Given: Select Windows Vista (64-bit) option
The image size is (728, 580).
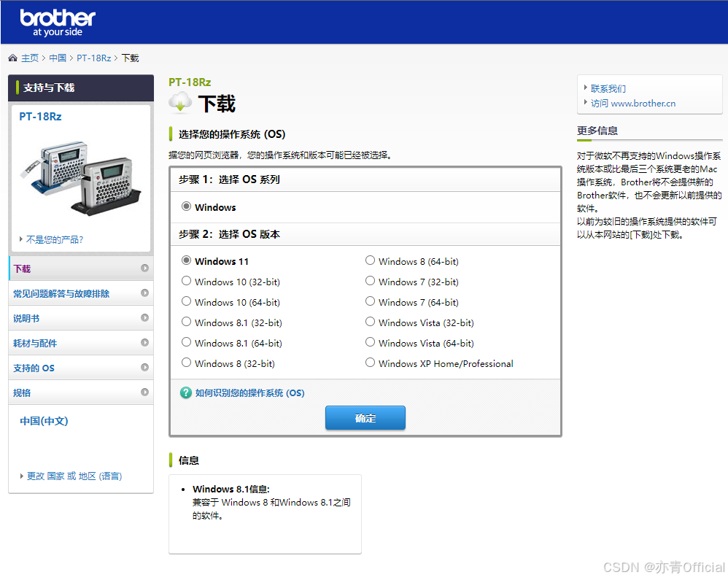Looking at the screenshot, I should (370, 342).
